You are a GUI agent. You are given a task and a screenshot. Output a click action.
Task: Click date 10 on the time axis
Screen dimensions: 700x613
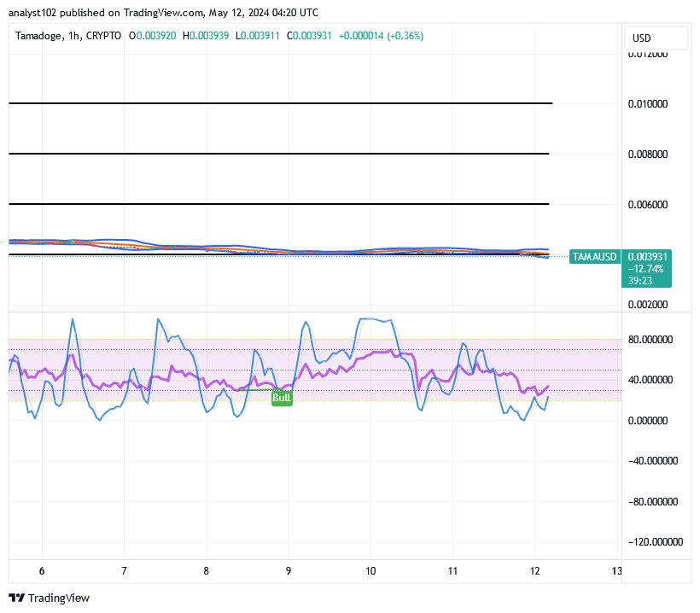pyautogui.click(x=370, y=571)
